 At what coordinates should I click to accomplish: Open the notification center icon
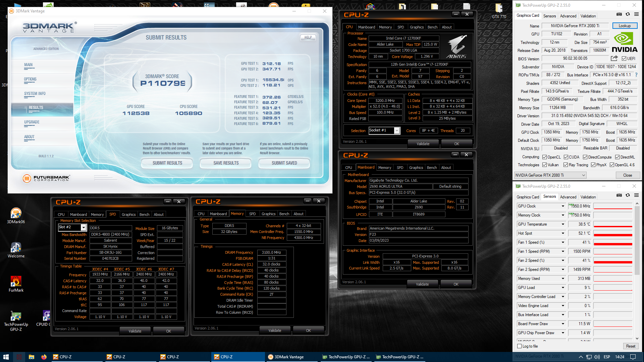[x=633, y=357]
